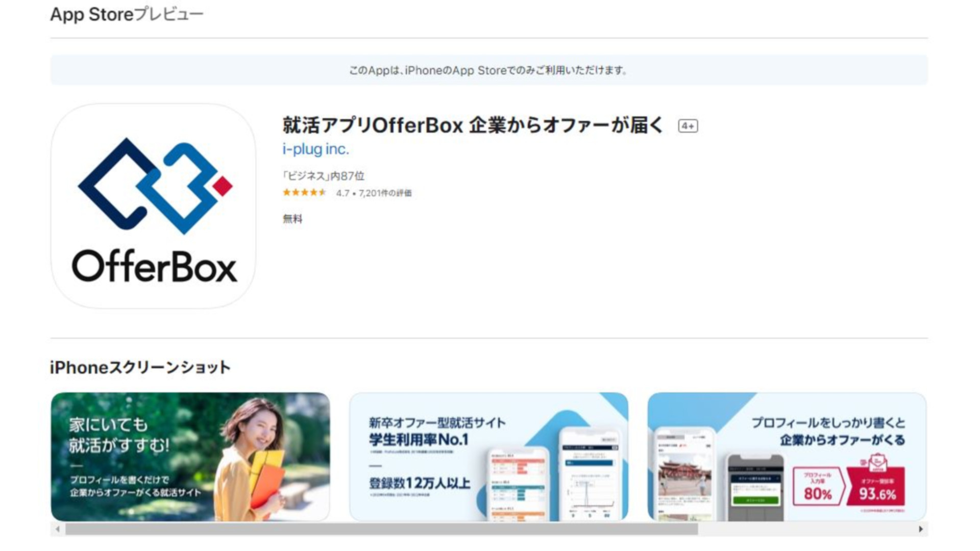Click the OfferBox app icon
The width and height of the screenshot is (980, 551).
pyautogui.click(x=153, y=206)
